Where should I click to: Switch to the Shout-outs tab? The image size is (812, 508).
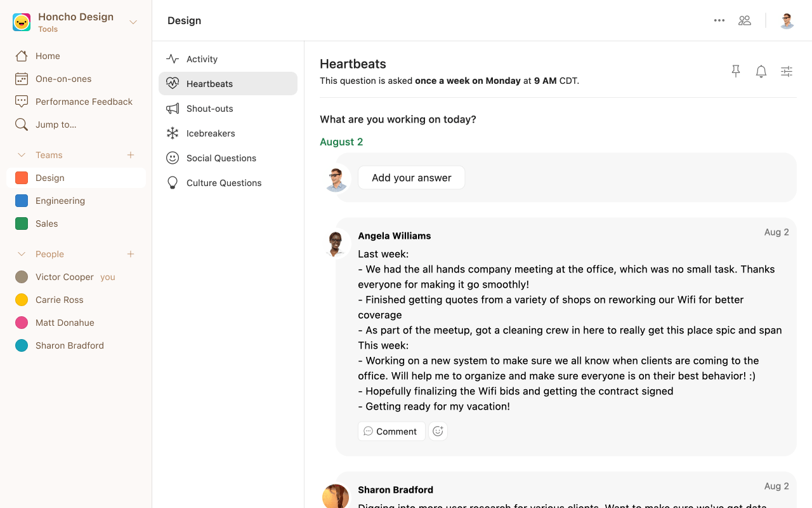228,109
